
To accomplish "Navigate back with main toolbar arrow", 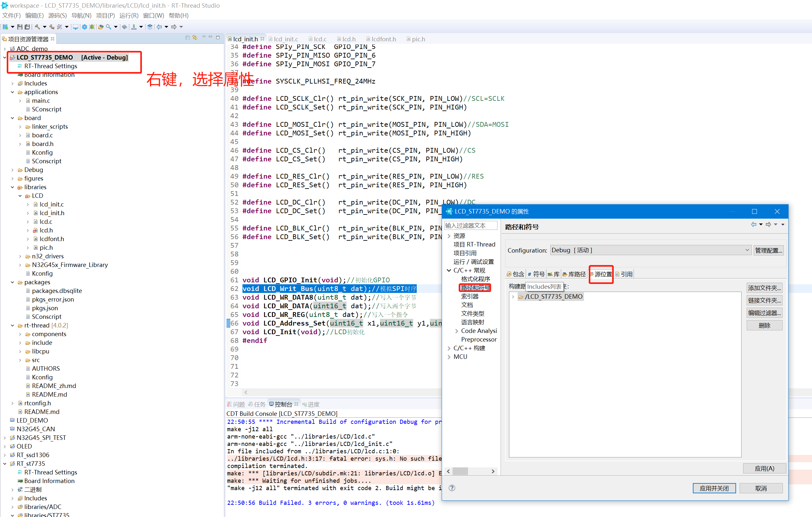I will tap(159, 27).
